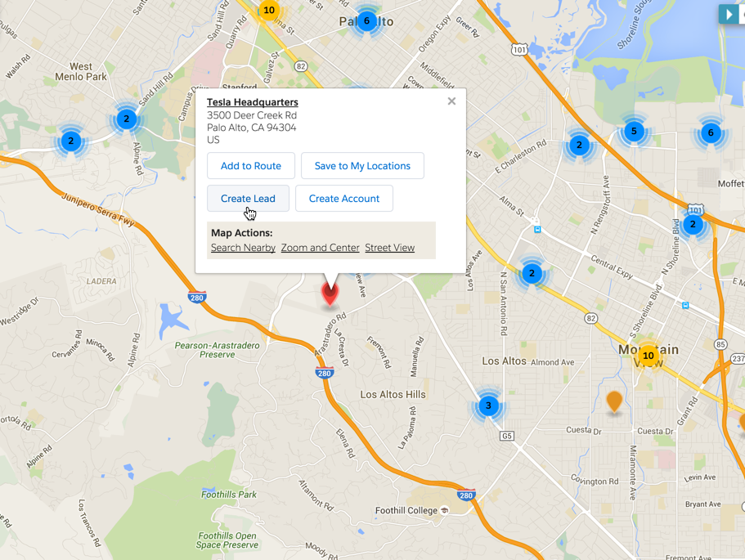This screenshot has width=745, height=560.
Task: Click the transit station icon near Alma St
Action: point(537,230)
